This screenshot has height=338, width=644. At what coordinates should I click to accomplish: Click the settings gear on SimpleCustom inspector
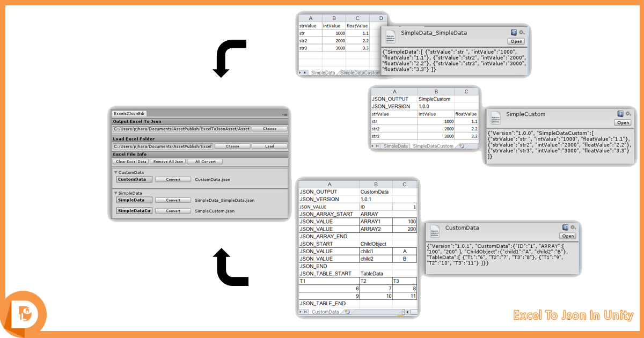pos(627,114)
